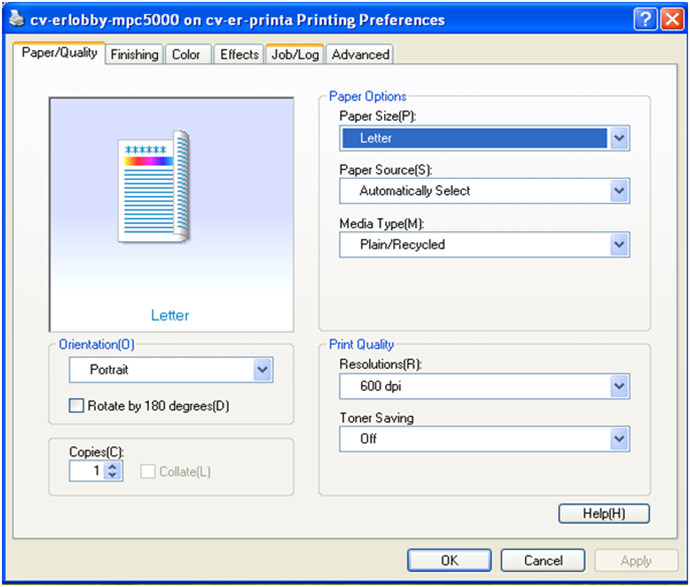Switch to the Finishing tab
The image size is (690, 587).
[134, 55]
